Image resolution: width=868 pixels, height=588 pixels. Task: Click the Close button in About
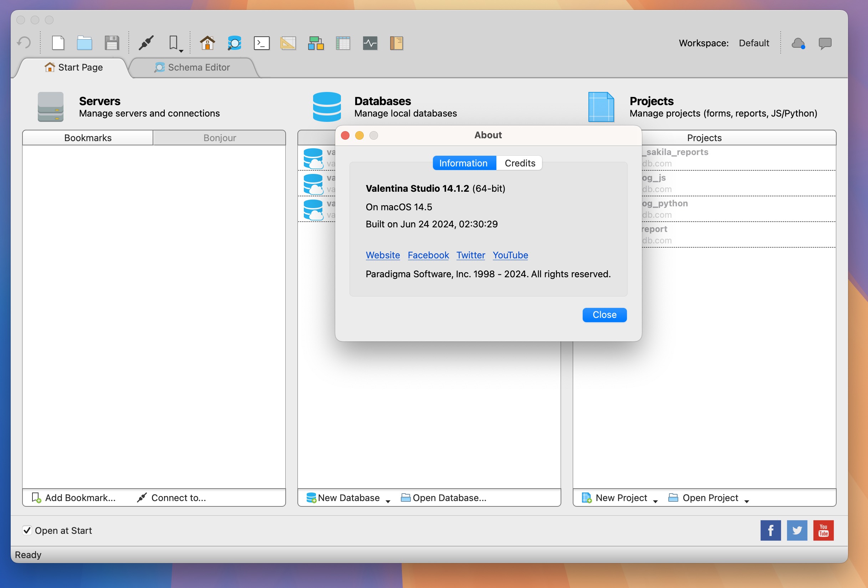604,315
